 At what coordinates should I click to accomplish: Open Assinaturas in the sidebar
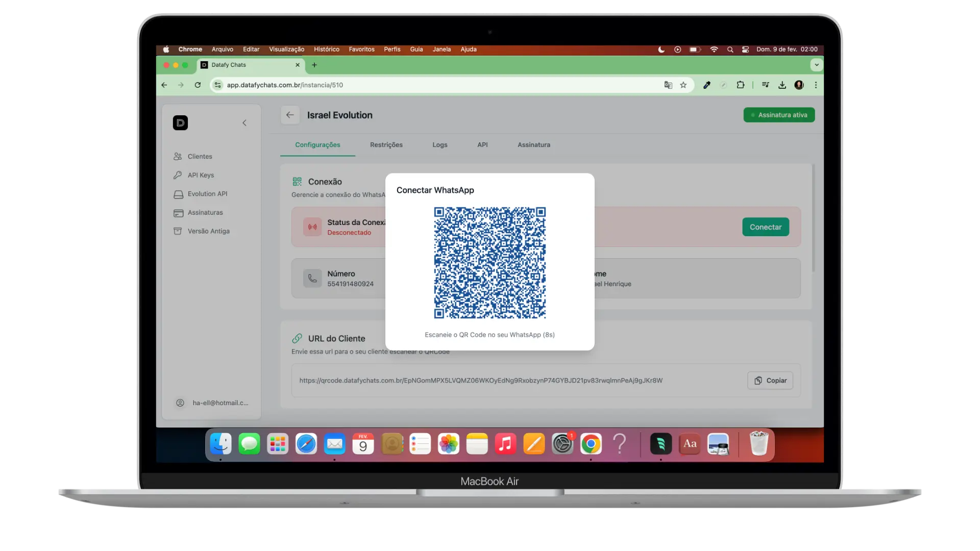click(x=205, y=213)
